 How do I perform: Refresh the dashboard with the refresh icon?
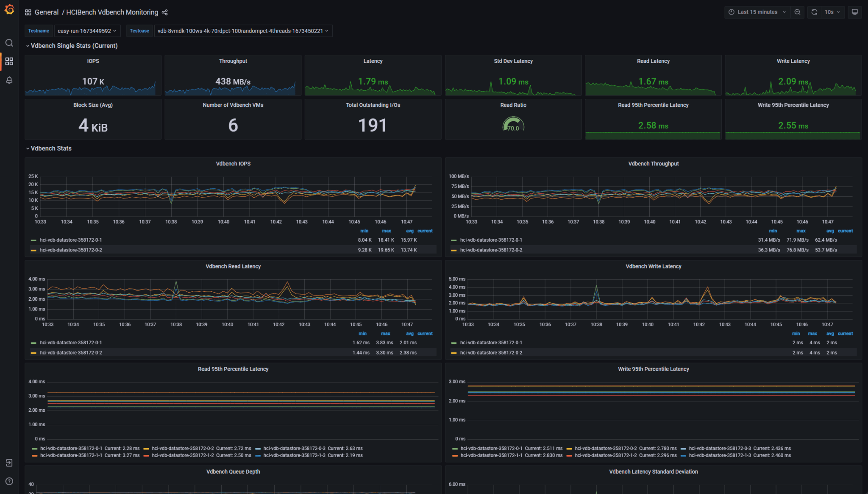pyautogui.click(x=814, y=12)
